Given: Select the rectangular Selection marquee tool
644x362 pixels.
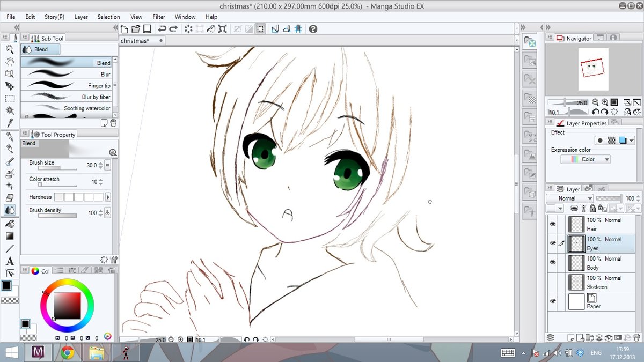Looking at the screenshot, I should 9,99.
